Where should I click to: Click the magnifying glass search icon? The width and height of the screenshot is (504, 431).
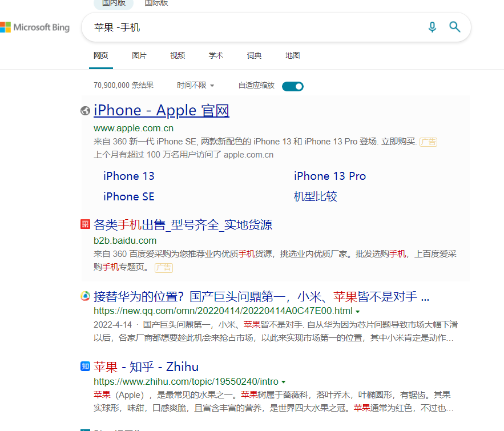(454, 27)
